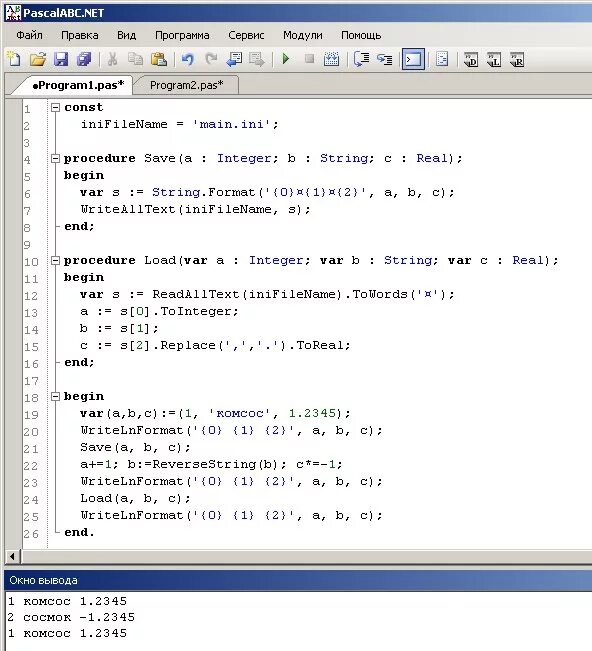Save the current file with the floppy icon
Screen dimensions: 592x651
(61, 59)
